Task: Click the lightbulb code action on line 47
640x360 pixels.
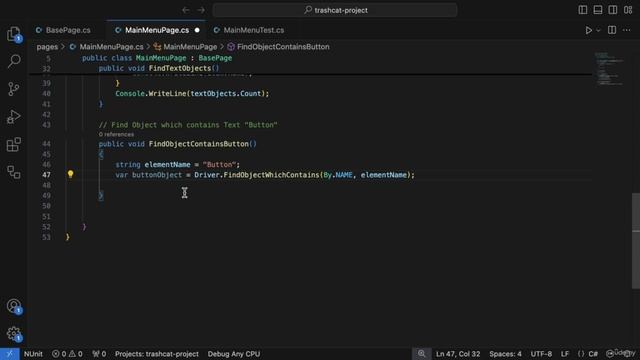Action: click(x=71, y=175)
